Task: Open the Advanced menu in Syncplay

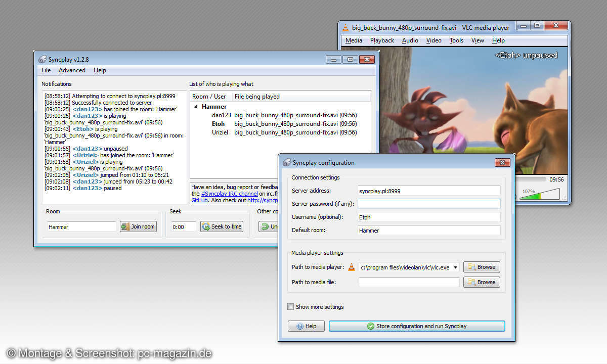Action: point(72,70)
